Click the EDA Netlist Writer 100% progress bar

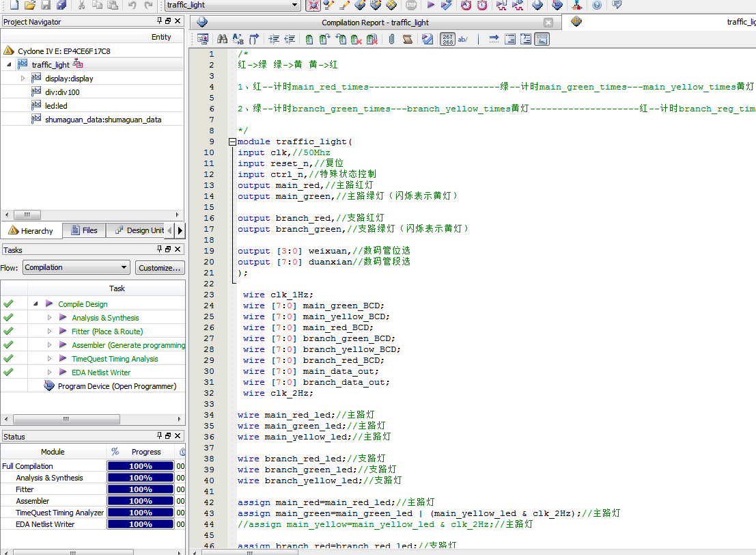coord(140,524)
